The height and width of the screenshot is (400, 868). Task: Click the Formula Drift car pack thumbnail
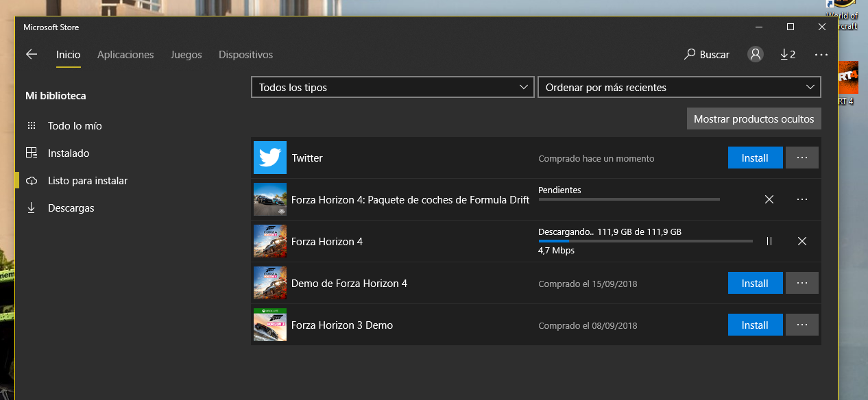pyautogui.click(x=270, y=199)
